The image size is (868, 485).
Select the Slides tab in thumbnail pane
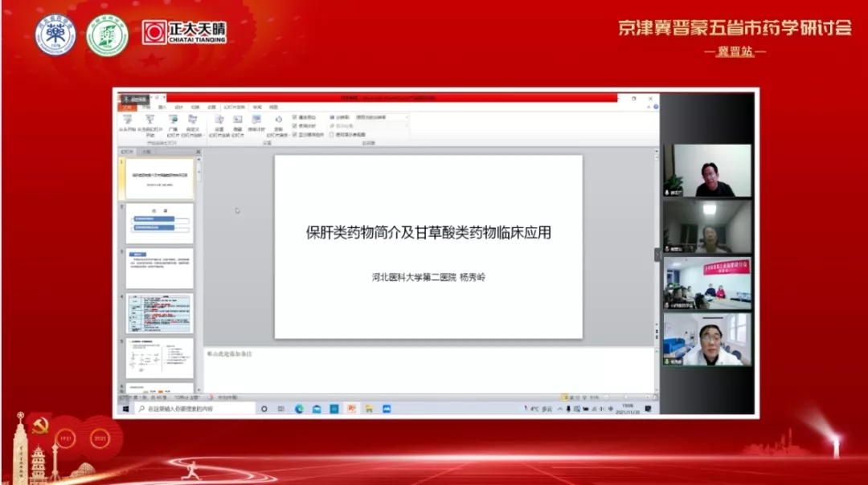tap(127, 152)
